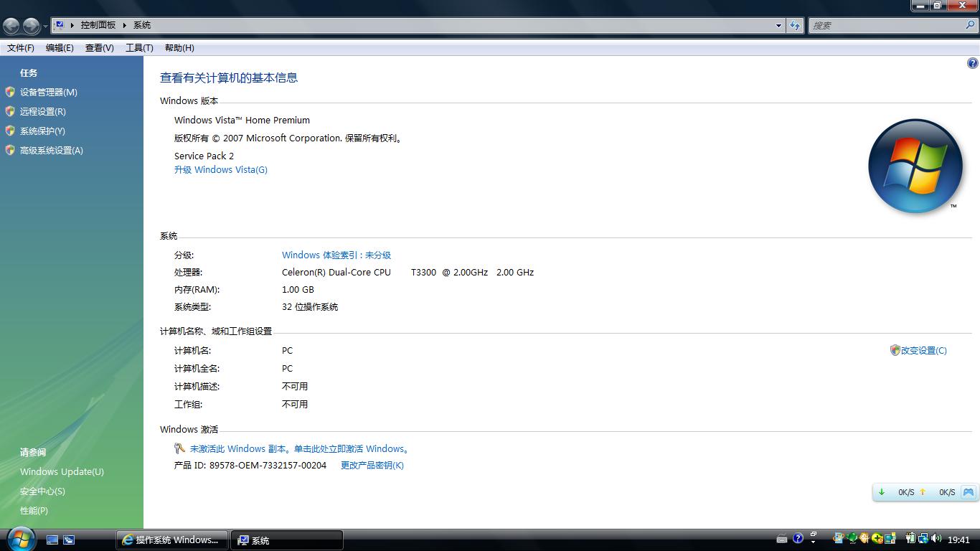Switch to 操作系统 Windows... IE taskbar button
The height and width of the screenshot is (551, 980).
point(172,540)
